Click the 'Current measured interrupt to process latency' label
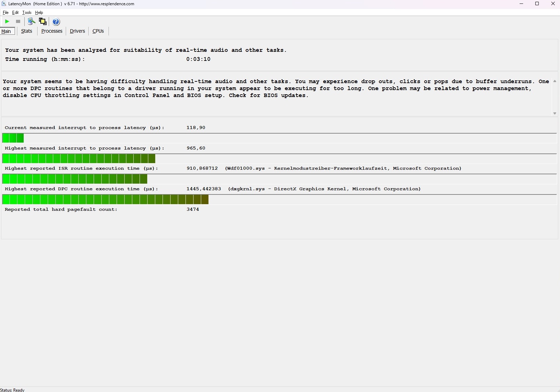This screenshot has width=560, height=392. point(85,128)
